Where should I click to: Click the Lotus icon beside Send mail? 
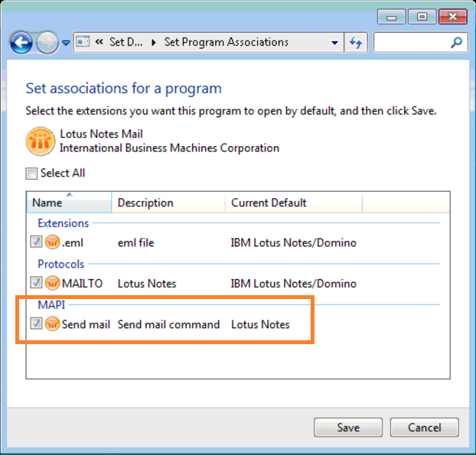pos(52,323)
